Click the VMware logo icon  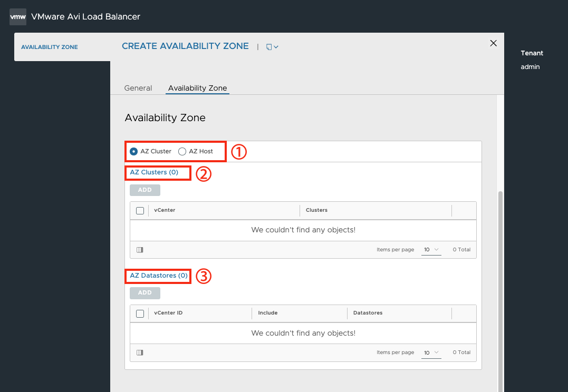pyautogui.click(x=18, y=17)
